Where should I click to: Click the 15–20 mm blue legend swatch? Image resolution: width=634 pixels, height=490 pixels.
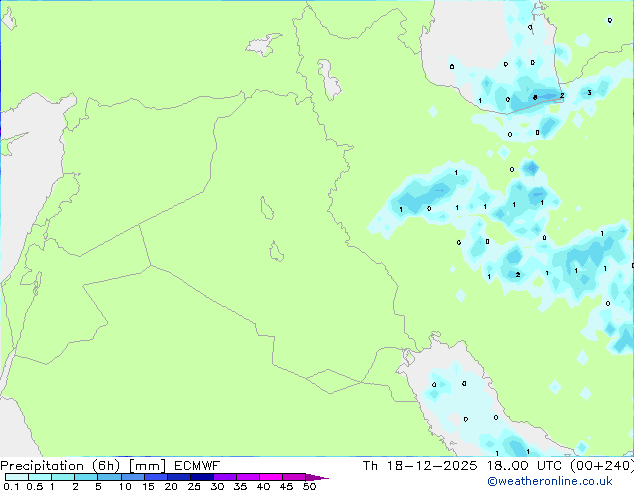[156, 477]
